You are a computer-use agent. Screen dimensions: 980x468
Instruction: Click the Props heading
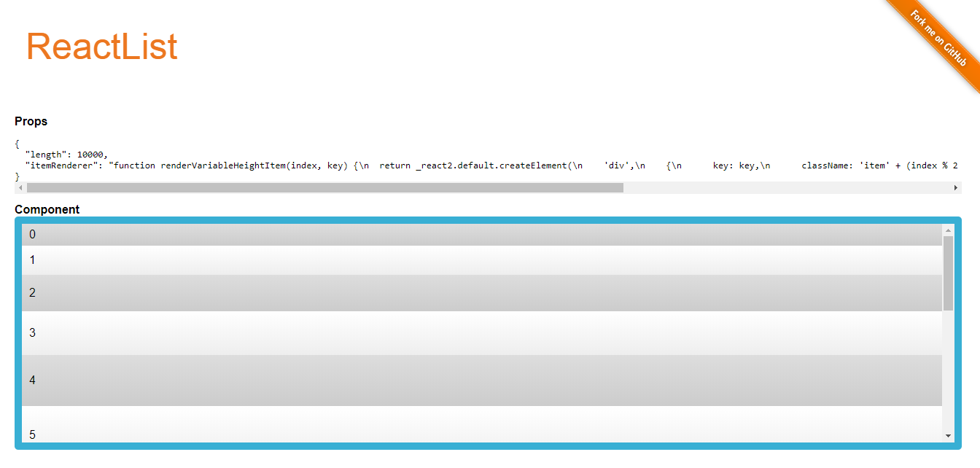(31, 121)
